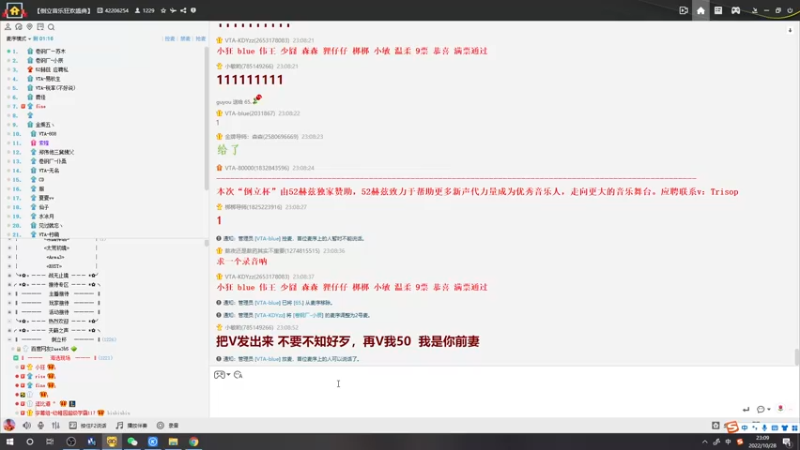Screen dimensions: 800x450
Task: Select user rise in channel list
Action: tap(40, 377)
